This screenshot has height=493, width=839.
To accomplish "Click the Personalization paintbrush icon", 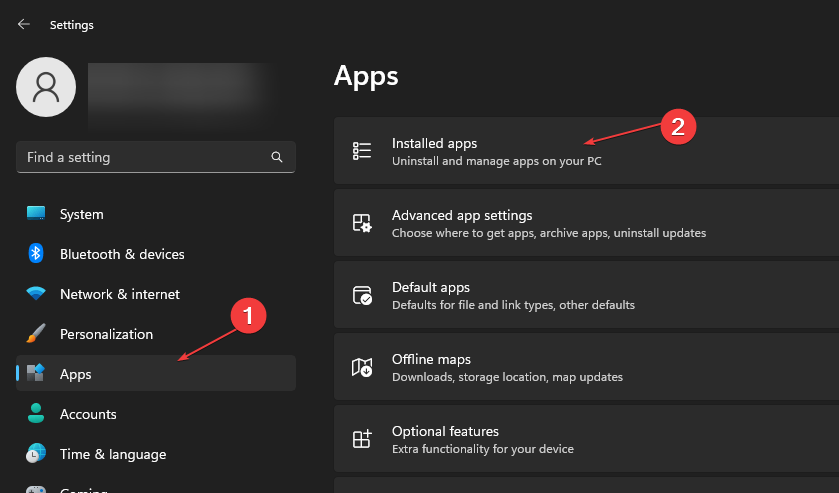I will (36, 334).
